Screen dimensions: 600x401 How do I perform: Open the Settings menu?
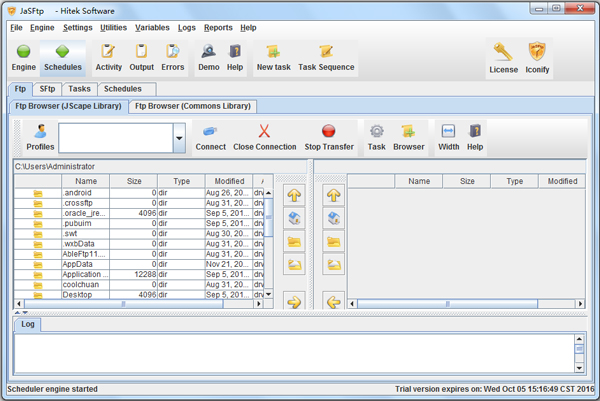point(78,28)
